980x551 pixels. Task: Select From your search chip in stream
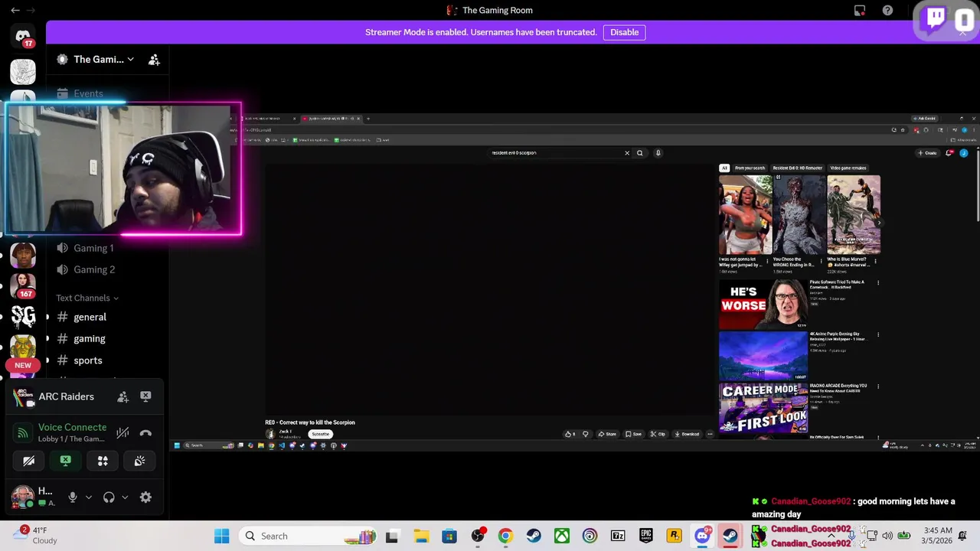tap(750, 168)
